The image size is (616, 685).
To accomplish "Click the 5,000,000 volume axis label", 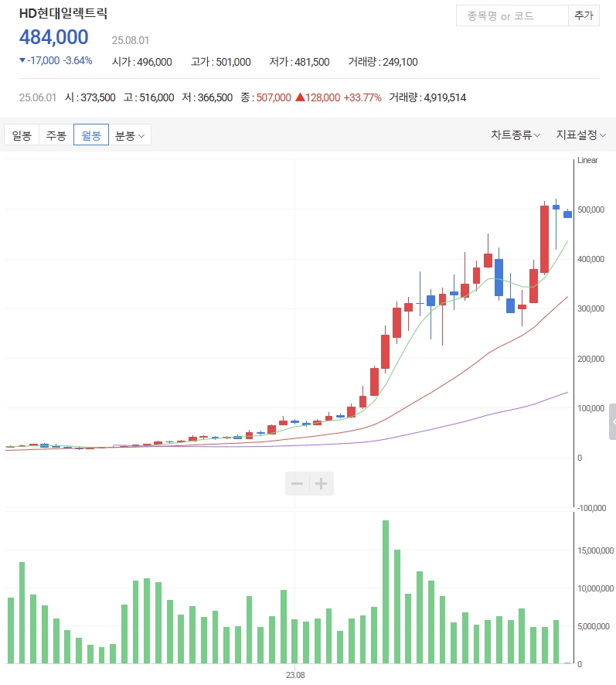I will point(594,626).
